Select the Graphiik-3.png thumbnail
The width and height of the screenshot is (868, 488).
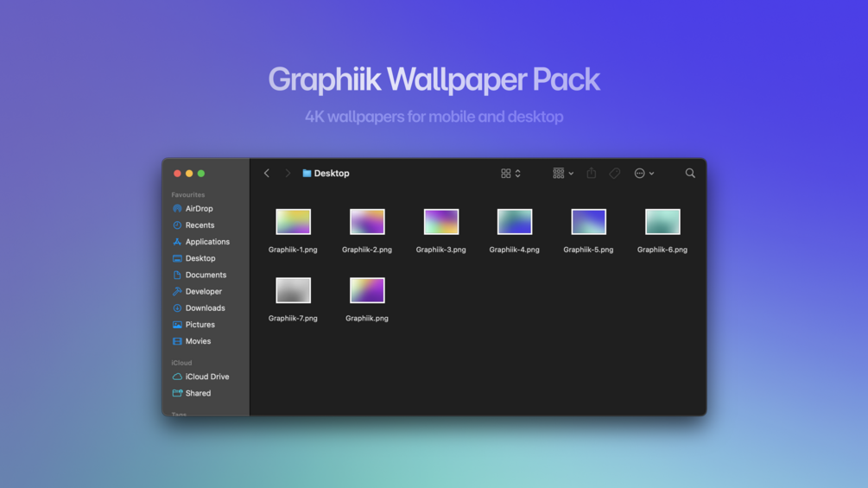(x=441, y=222)
